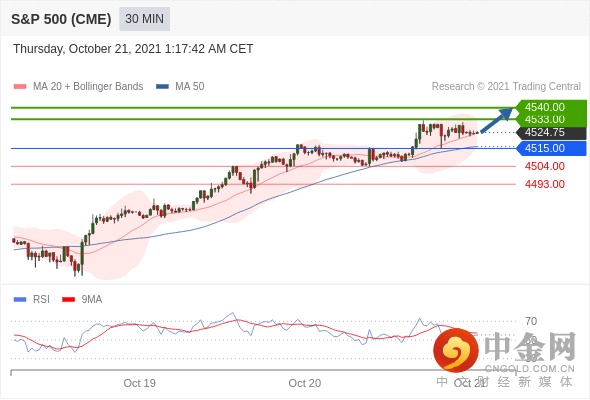
Task: Click the blue MA 50 legend swatch
Action: (162, 87)
